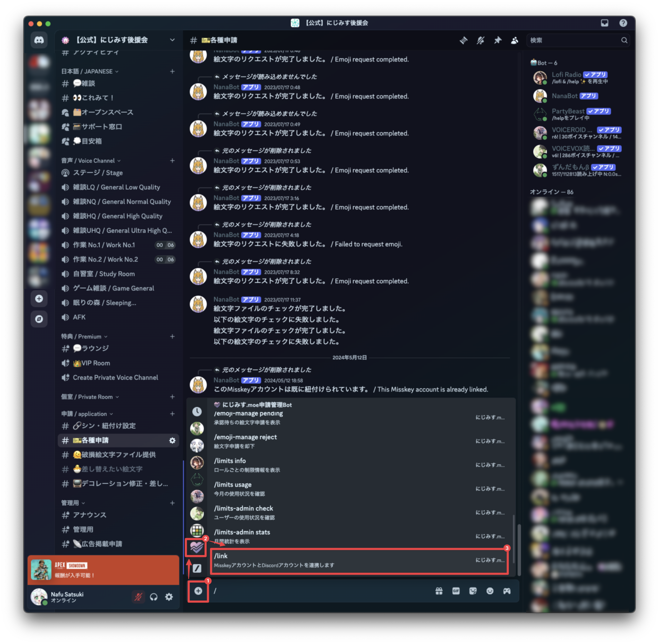The width and height of the screenshot is (659, 644).
Task: Toggle headphone deafen in user panel
Action: coord(154,597)
